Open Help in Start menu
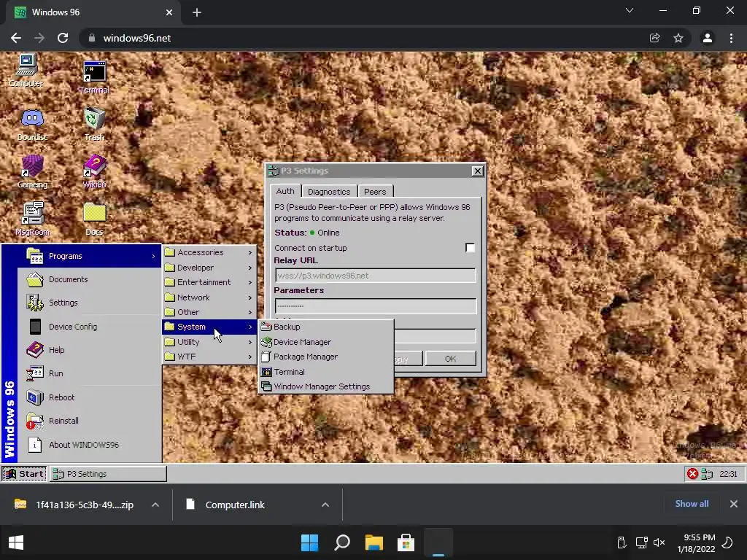This screenshot has width=747, height=560. click(x=90, y=350)
